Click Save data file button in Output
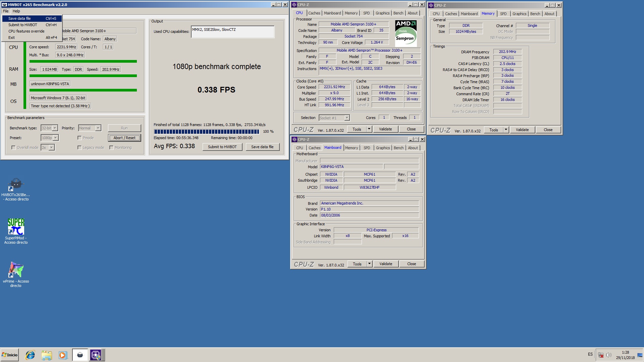Image resolution: width=644 pixels, height=362 pixels. coord(262,147)
